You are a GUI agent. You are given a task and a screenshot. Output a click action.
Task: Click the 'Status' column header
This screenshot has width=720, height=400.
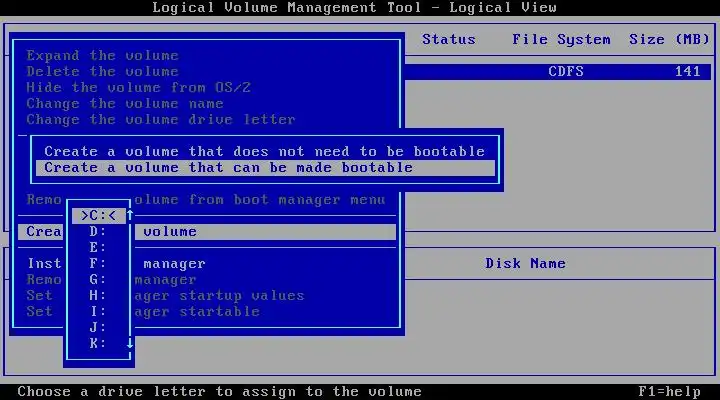(449, 39)
